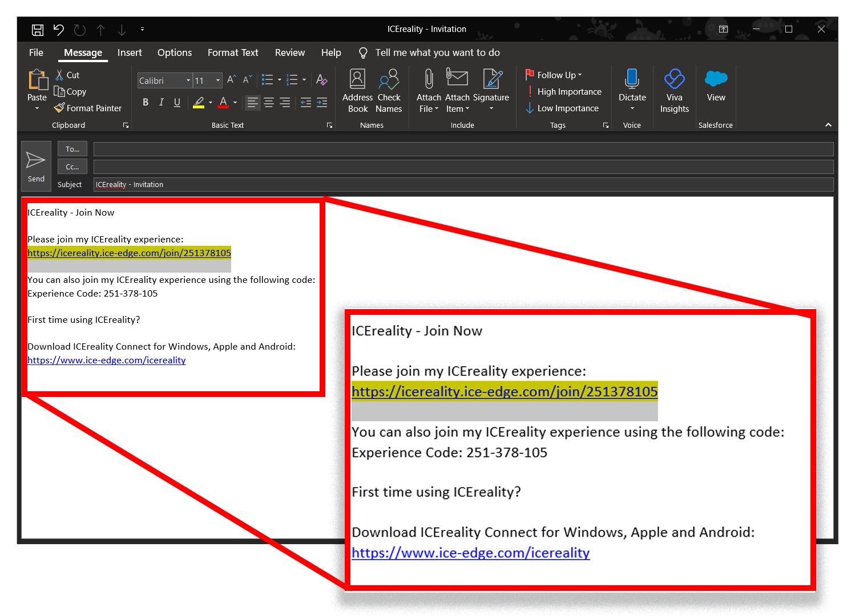Open text highlight color dropdown
The height and width of the screenshot is (616, 855).
point(211,103)
